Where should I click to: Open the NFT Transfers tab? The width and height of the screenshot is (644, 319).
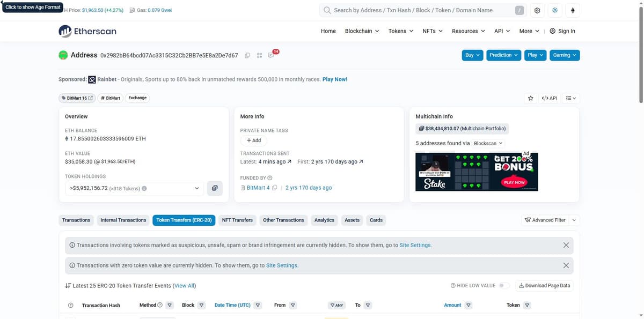pos(237,220)
